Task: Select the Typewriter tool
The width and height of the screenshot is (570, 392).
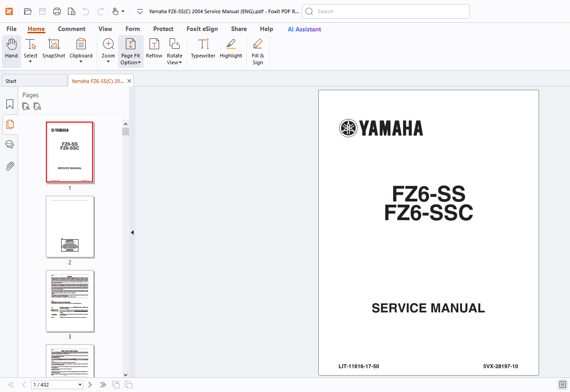Action: pos(203,49)
